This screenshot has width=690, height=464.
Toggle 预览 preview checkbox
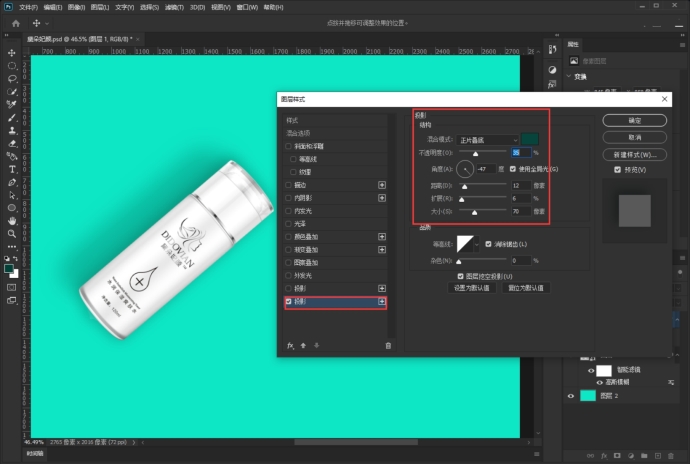[617, 169]
